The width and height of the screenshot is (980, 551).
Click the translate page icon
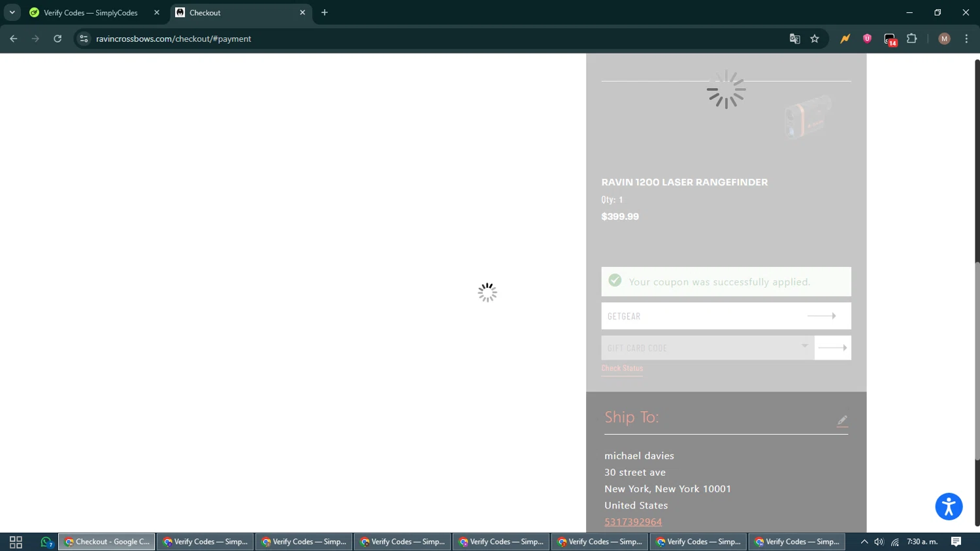click(x=794, y=39)
